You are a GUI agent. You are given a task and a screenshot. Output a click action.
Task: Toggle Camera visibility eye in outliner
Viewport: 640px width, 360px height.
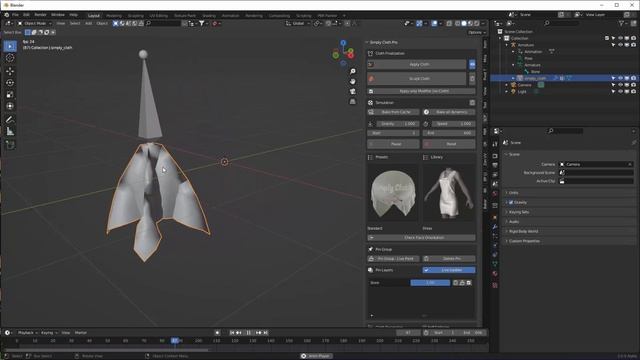pos(620,85)
